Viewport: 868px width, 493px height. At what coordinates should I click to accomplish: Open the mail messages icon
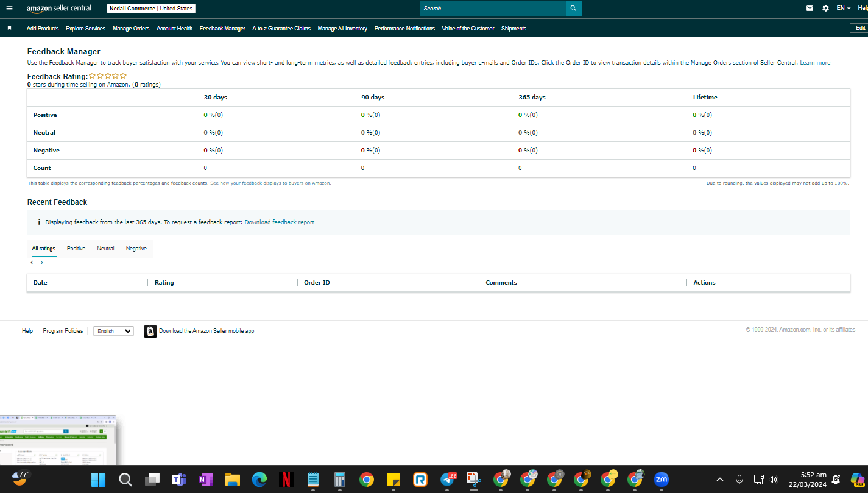coord(810,9)
